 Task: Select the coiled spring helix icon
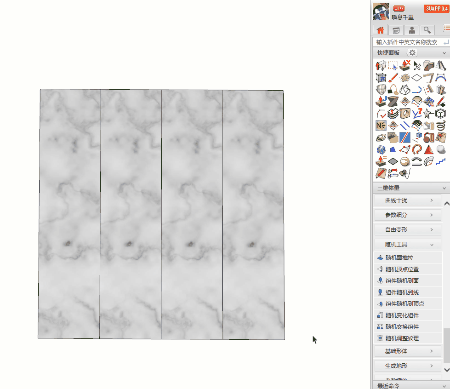pyautogui.click(x=441, y=126)
